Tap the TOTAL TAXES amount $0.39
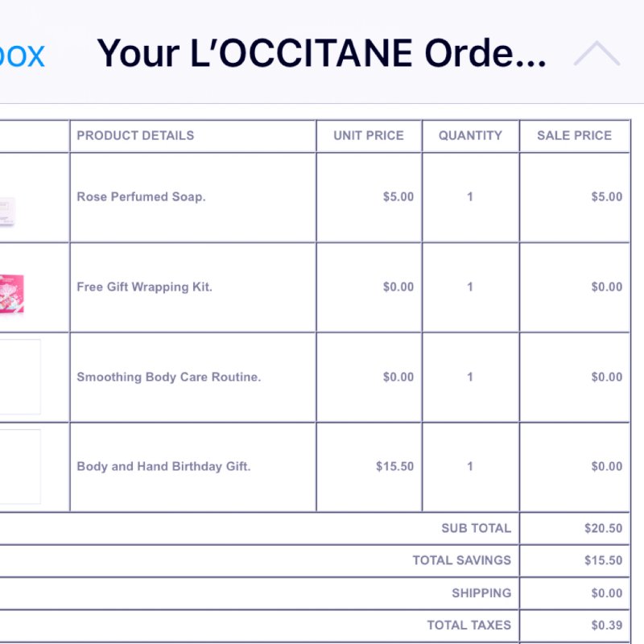This screenshot has height=644, width=644. (x=607, y=625)
